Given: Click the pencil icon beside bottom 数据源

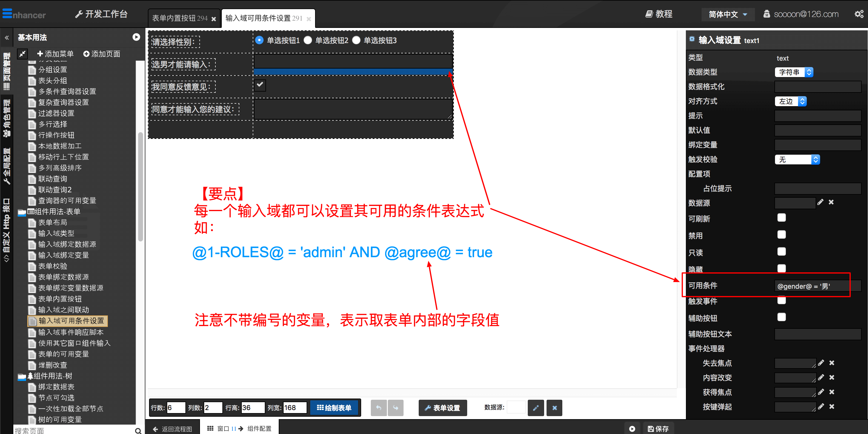Looking at the screenshot, I should (x=535, y=408).
